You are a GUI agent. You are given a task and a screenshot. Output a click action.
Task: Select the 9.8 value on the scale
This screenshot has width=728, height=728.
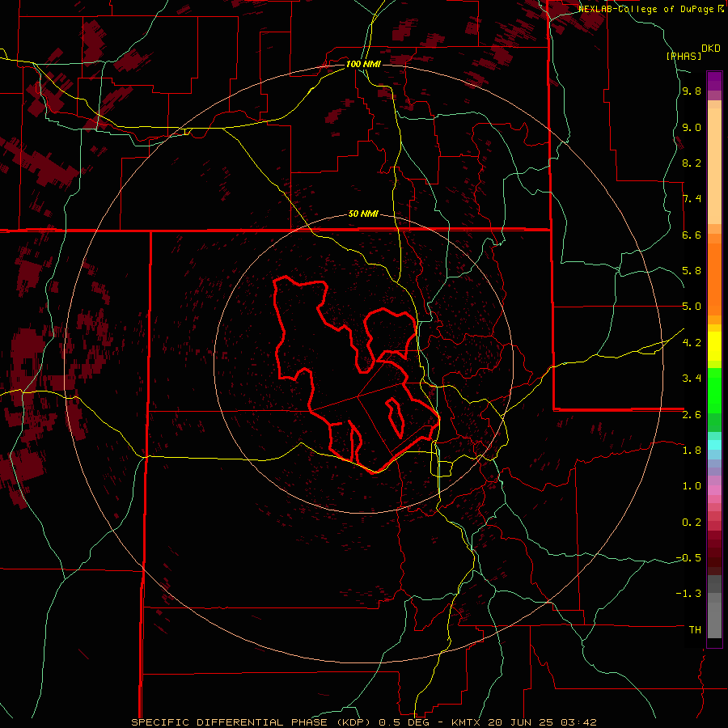coord(692,91)
